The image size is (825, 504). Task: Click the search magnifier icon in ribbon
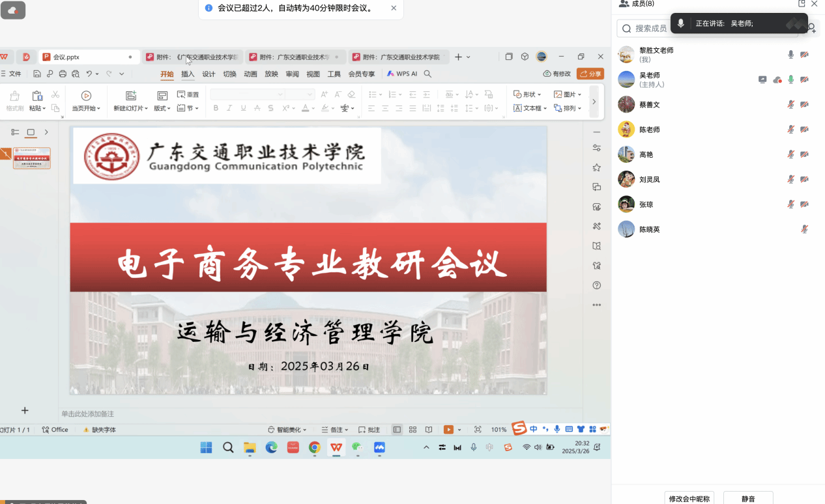click(428, 74)
